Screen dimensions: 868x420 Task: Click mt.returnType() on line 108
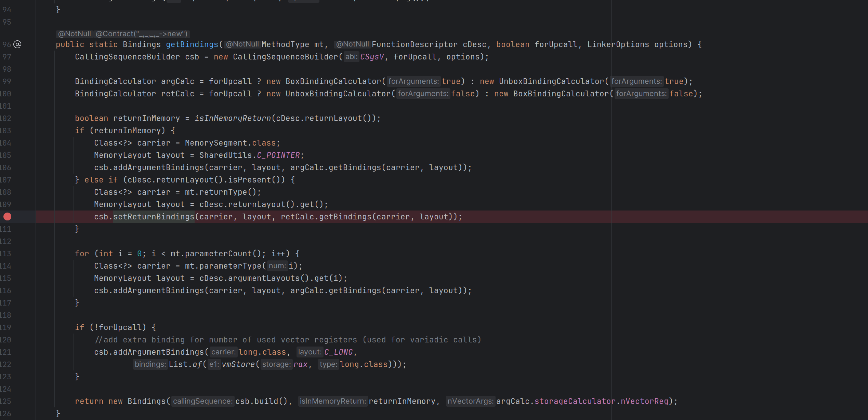221,192
